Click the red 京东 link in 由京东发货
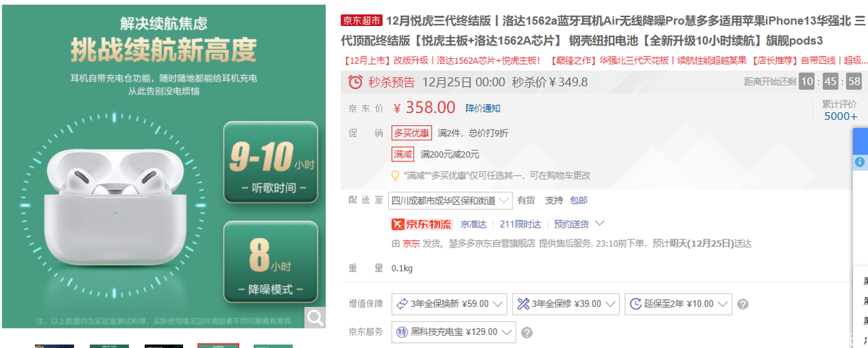The image size is (868, 348). click(410, 243)
